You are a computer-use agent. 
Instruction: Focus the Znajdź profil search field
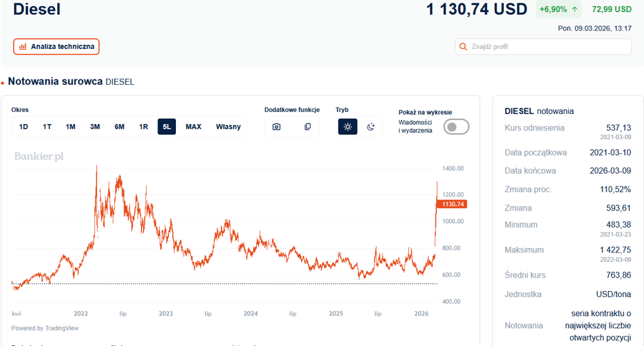(x=543, y=47)
